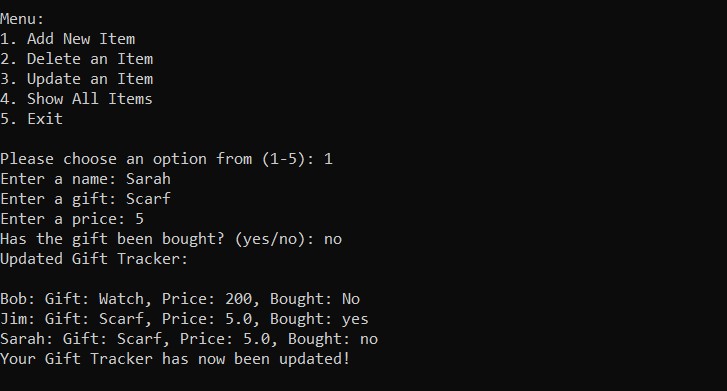Click the "no" answer after (yes/no)
Screen dimensions: 727x391
(x=333, y=239)
